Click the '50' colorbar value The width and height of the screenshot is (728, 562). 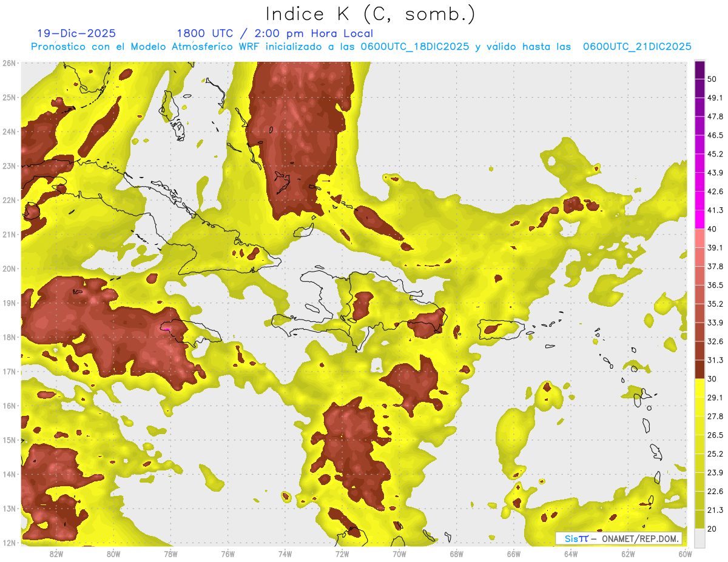click(x=712, y=79)
